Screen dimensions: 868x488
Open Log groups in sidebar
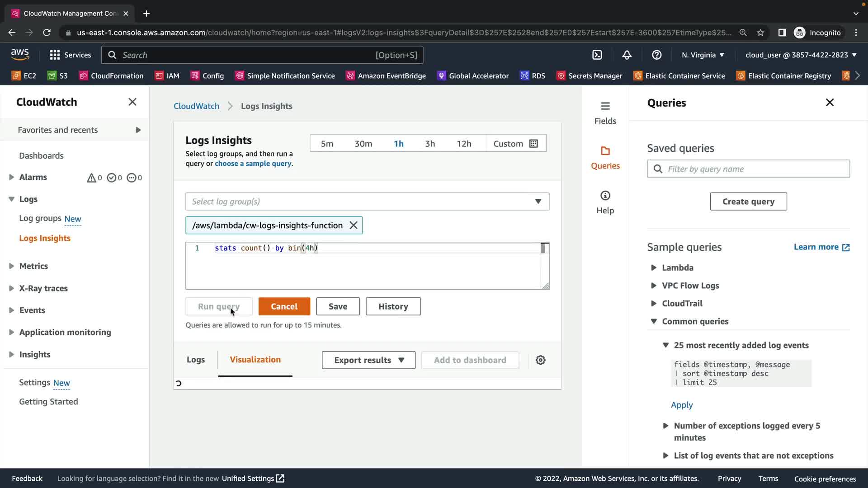(40, 218)
